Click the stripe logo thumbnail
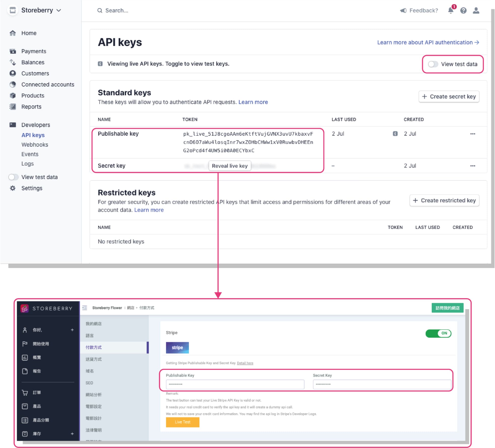The width and height of the screenshot is (495, 448). point(177,348)
